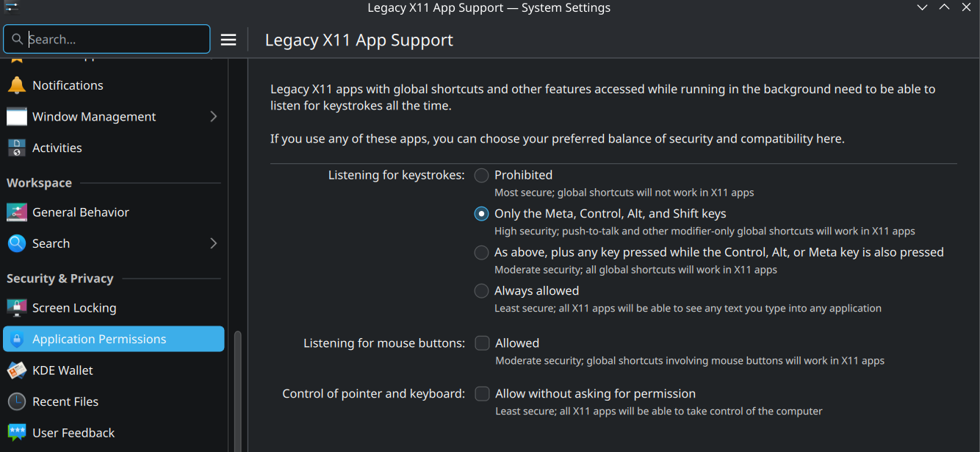The height and width of the screenshot is (452, 980).
Task: Select the Prohibited radio button
Action: (481, 175)
